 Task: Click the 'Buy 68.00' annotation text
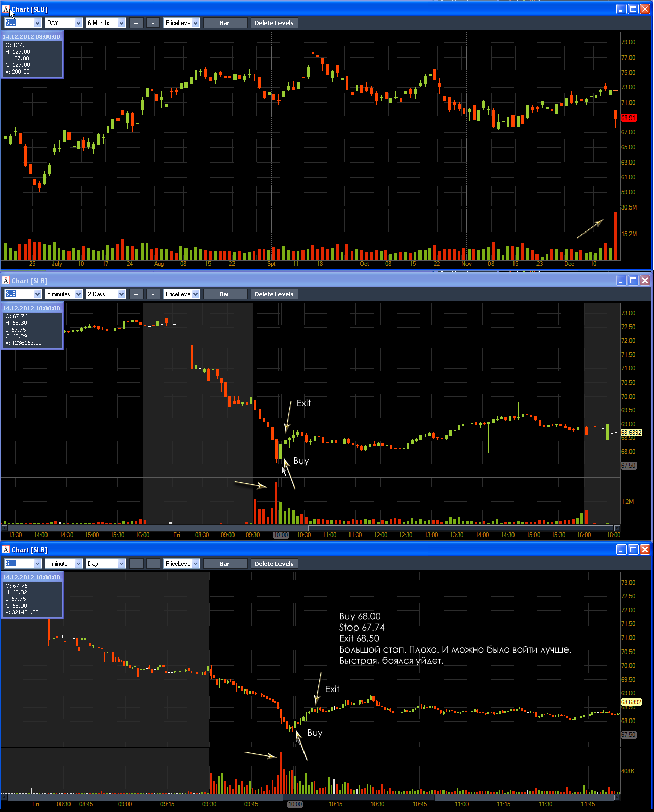[x=360, y=616]
